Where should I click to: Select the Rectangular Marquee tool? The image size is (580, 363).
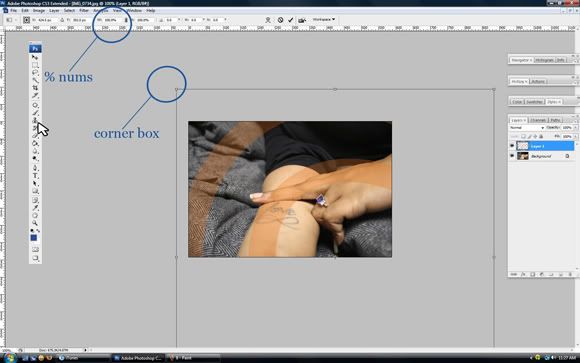[35, 65]
